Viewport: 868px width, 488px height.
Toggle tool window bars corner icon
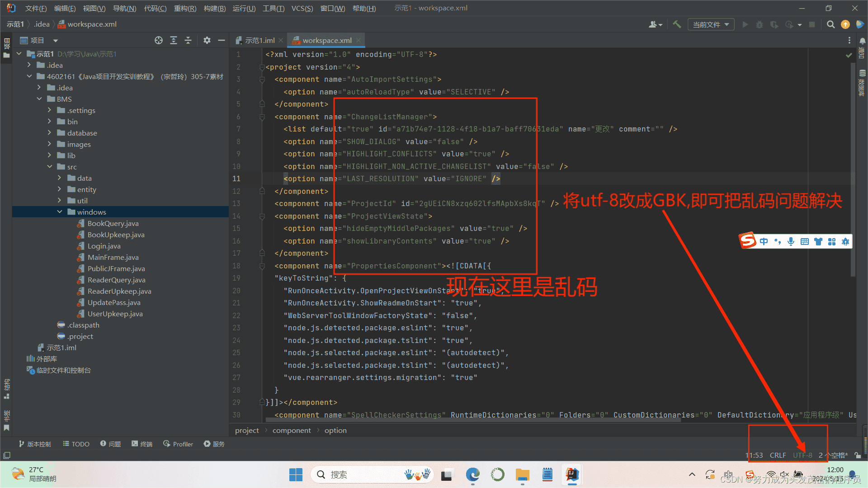click(x=6, y=455)
